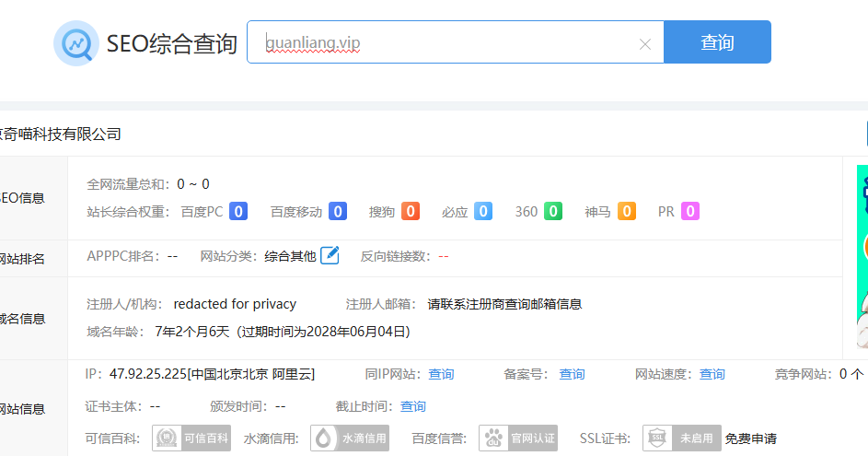Open 网站速度 查询 link

tap(712, 375)
